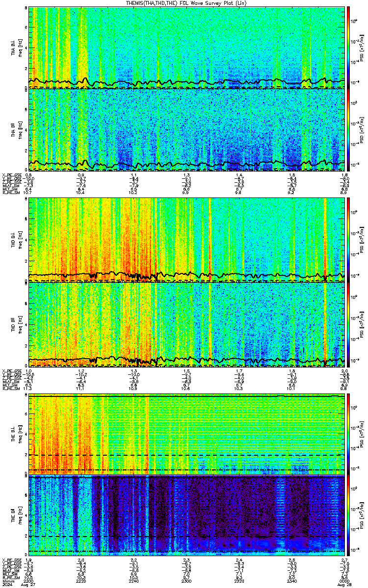Click the PSD color bar beside THA B-perpendicular panel
Image resolution: width=368 pixels, height=588 pixels.
pyautogui.click(x=348, y=48)
